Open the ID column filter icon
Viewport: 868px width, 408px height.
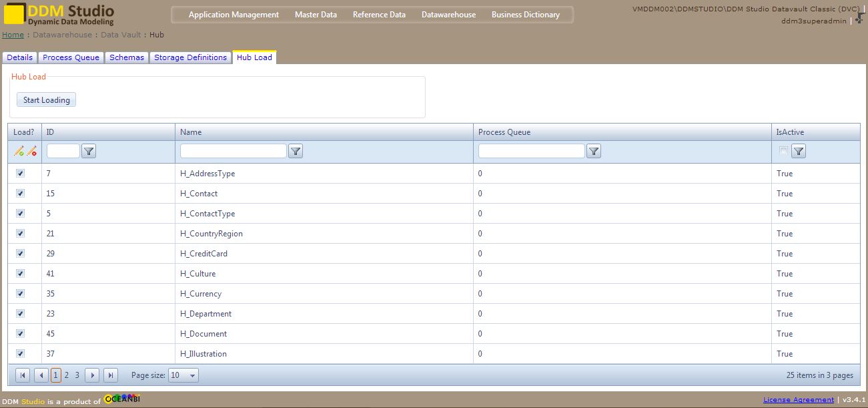coord(89,152)
